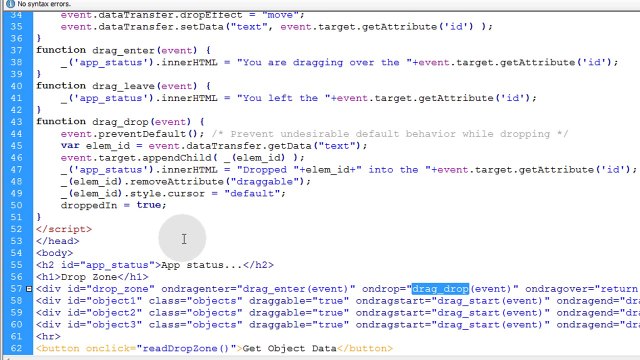Click 'ondragenter="drag_enter(event)"' attribute
Image resolution: width=640 pixels, height=360 pixels.
pyautogui.click(x=258, y=289)
